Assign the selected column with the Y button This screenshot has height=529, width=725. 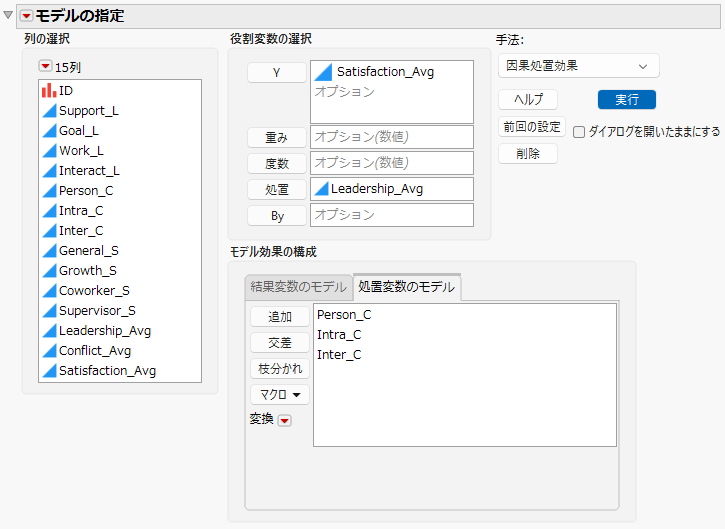(x=276, y=73)
